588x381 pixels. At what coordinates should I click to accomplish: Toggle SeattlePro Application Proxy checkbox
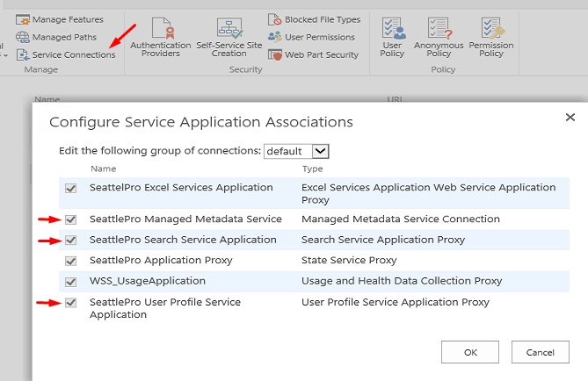(x=71, y=261)
